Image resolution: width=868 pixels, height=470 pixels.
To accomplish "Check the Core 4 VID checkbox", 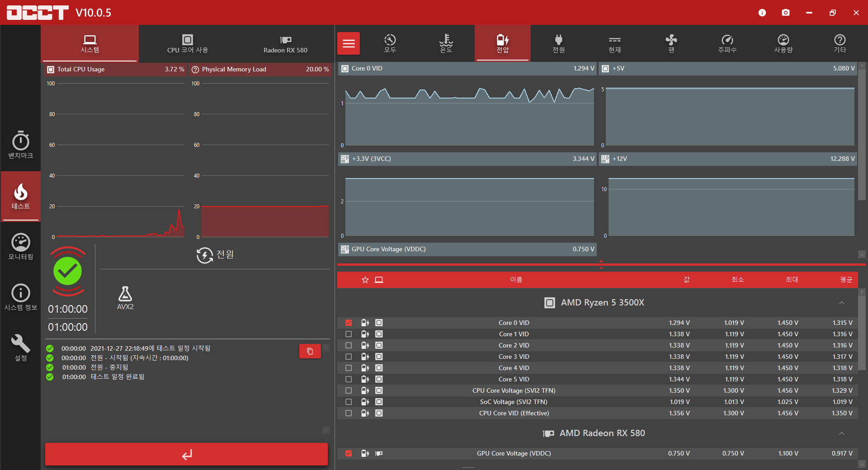I will click(349, 368).
